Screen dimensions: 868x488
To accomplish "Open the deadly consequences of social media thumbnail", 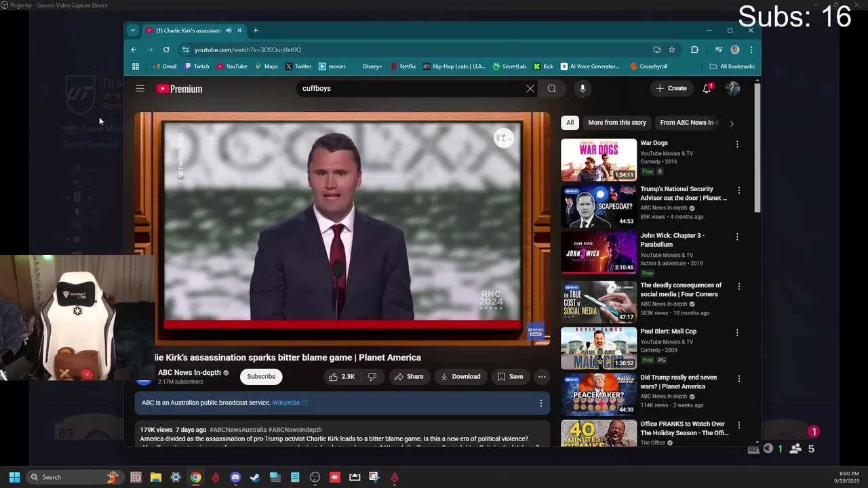I will coord(599,302).
